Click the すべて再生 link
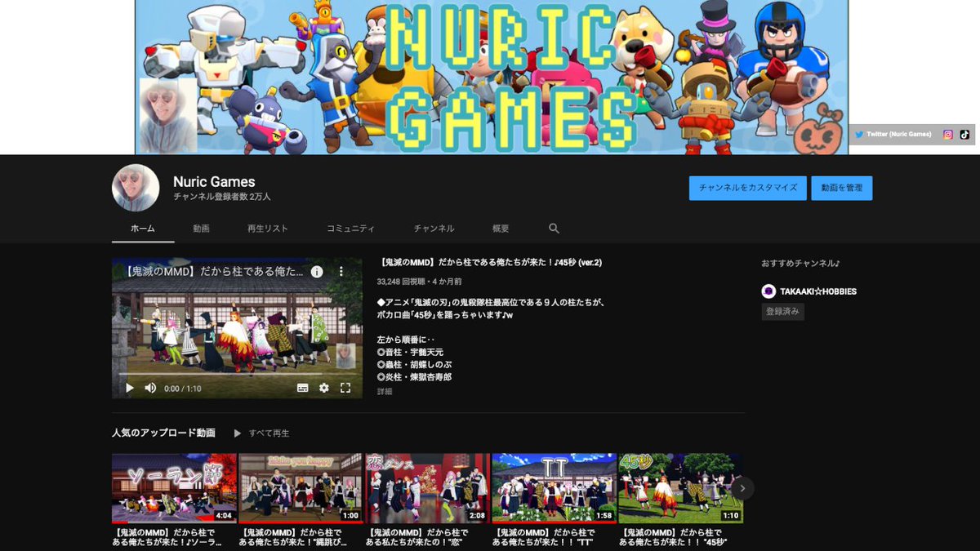980x551 pixels. click(269, 433)
